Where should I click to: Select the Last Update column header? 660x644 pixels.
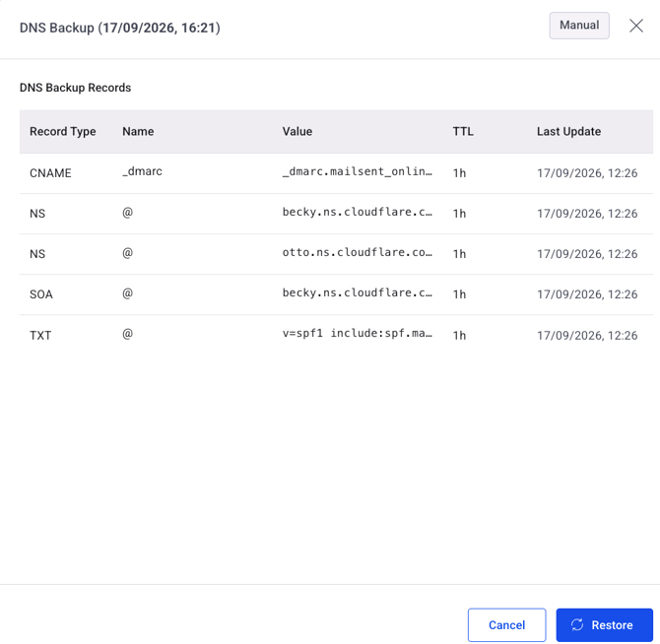(x=568, y=132)
